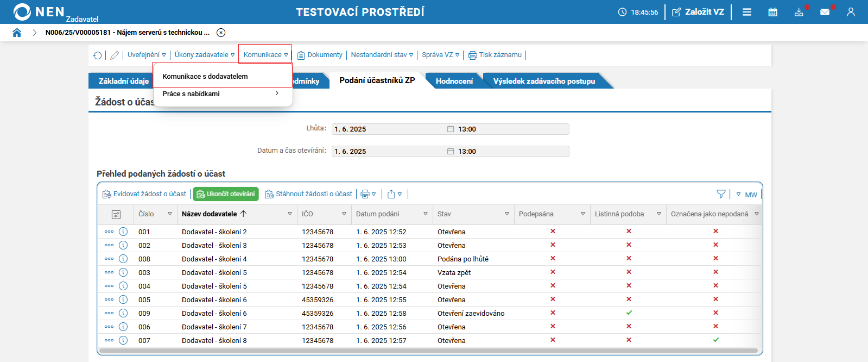Viewport: 868px width, 362px height.
Task: Expand Práce s nabídkami submenu
Action: pos(221,94)
